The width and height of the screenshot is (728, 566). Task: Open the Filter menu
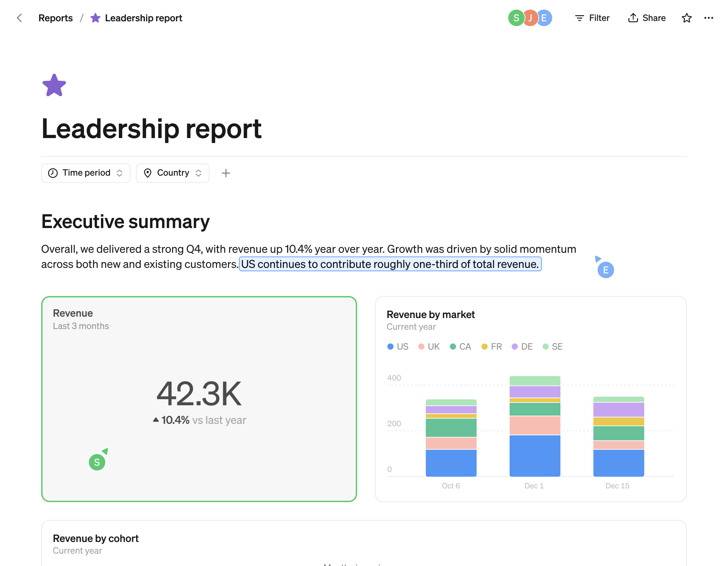coord(592,18)
